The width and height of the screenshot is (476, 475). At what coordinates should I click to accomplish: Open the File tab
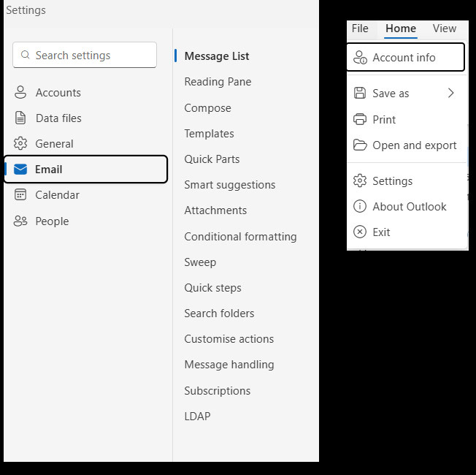click(x=360, y=28)
